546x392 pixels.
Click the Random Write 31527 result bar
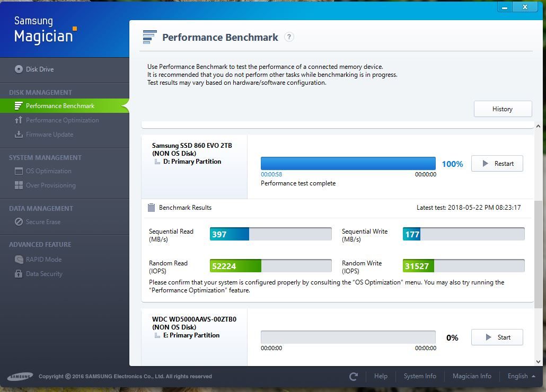click(x=463, y=266)
